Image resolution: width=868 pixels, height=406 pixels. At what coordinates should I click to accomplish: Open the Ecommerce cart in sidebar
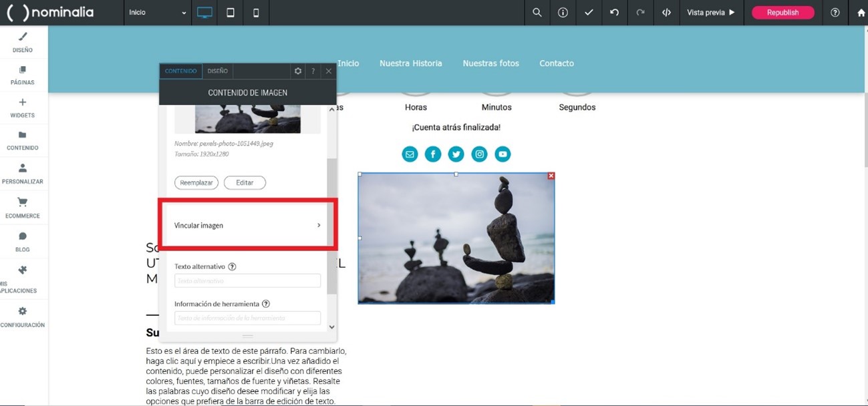[22, 208]
